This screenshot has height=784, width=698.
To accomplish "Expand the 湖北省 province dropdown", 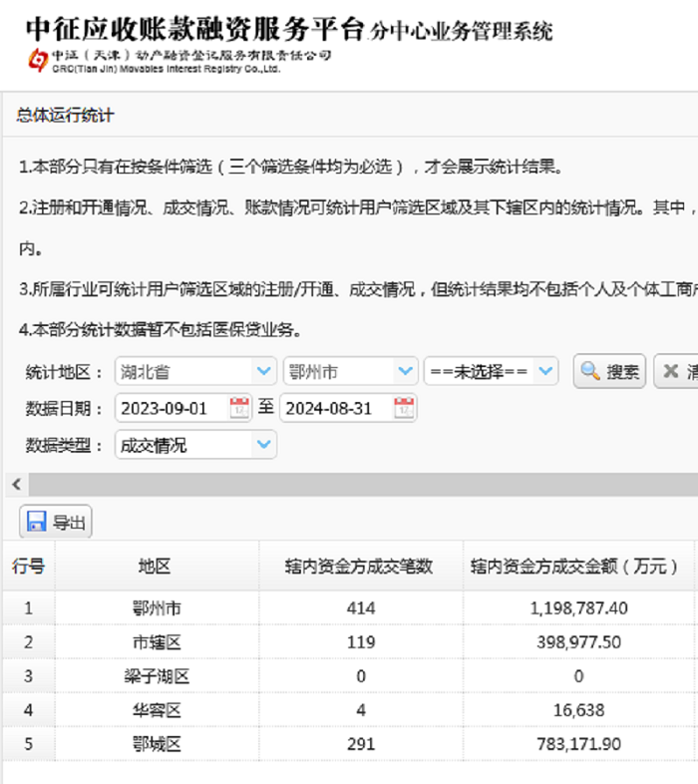I will coord(263,371).
